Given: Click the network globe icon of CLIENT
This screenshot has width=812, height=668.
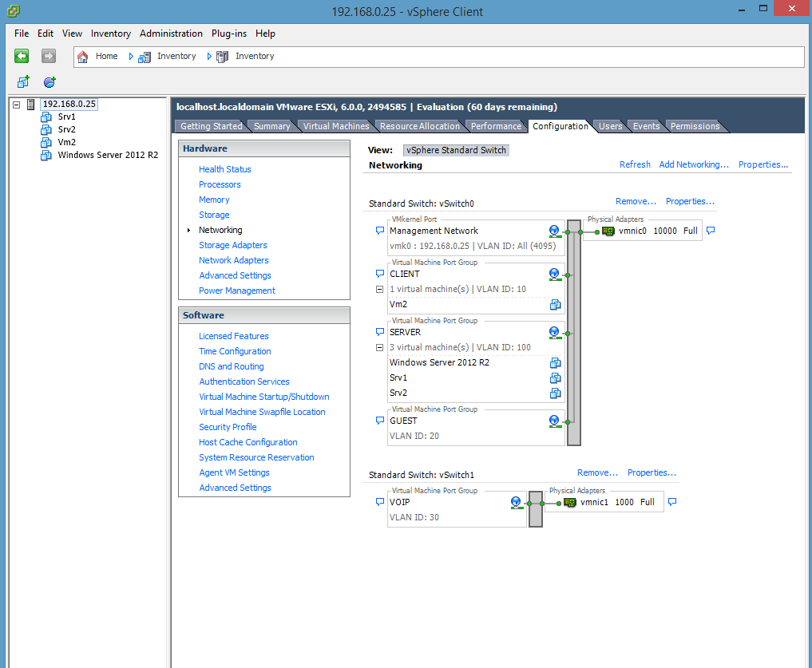Looking at the screenshot, I should point(555,274).
